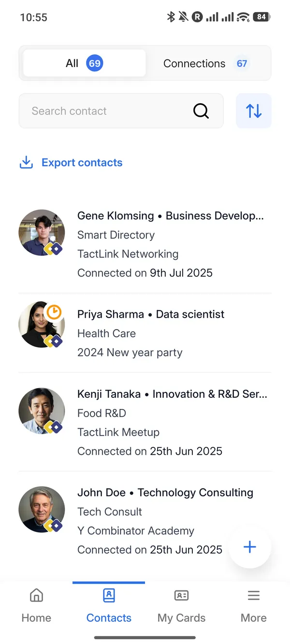
Task: Select the All contacts tab
Action: pos(84,63)
